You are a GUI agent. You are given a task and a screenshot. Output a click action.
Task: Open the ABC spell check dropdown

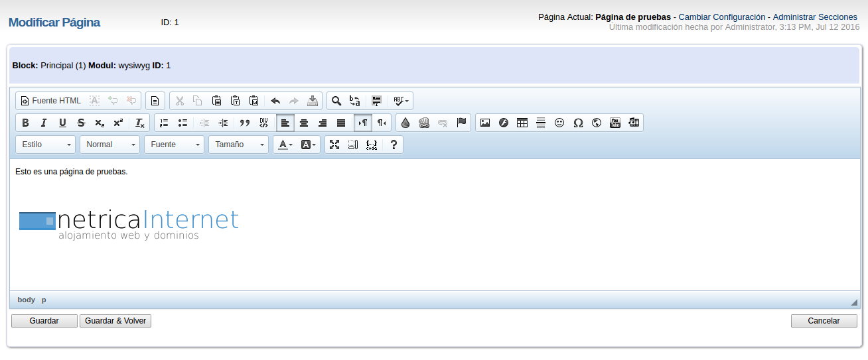pos(401,101)
